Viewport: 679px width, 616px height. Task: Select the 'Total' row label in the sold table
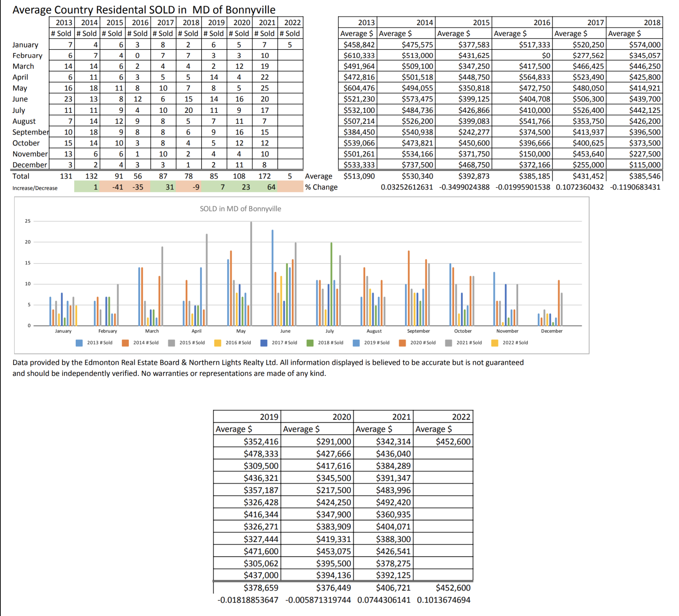pos(21,176)
